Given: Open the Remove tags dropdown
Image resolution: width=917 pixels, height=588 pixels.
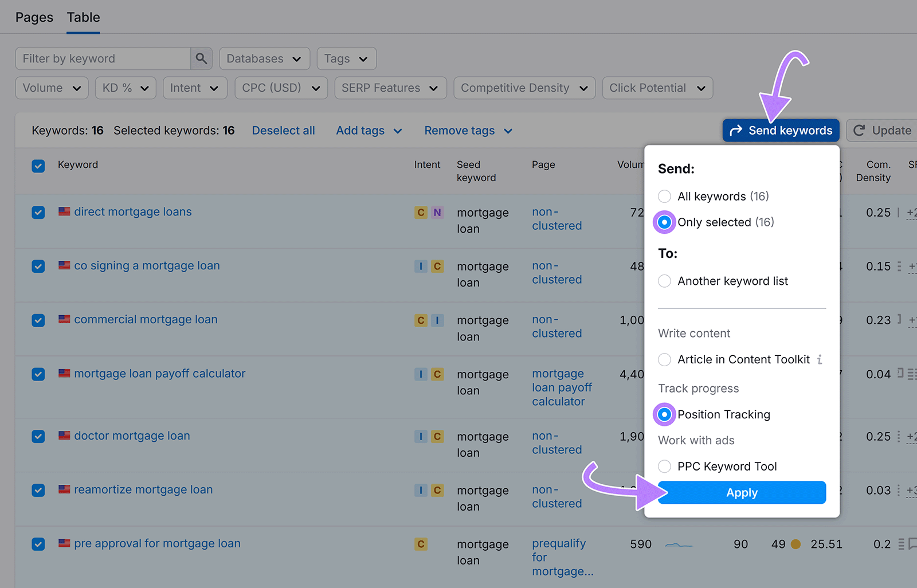Looking at the screenshot, I should pos(468,130).
